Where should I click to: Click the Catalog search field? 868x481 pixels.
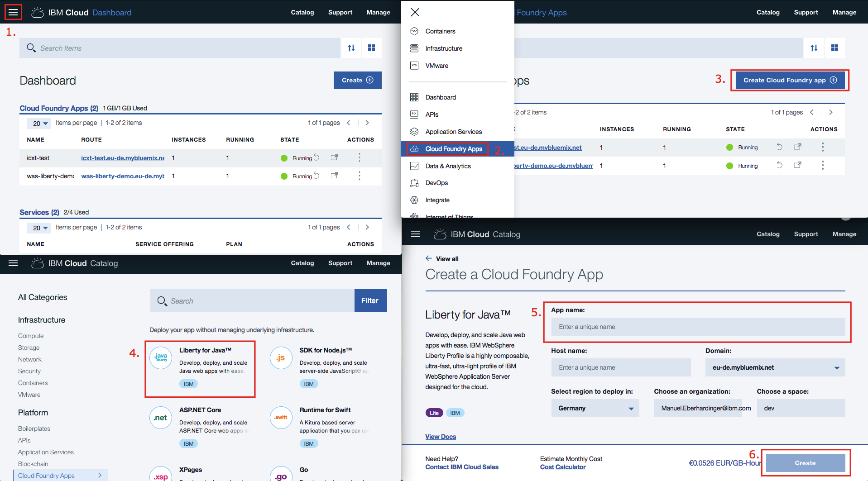click(x=252, y=300)
